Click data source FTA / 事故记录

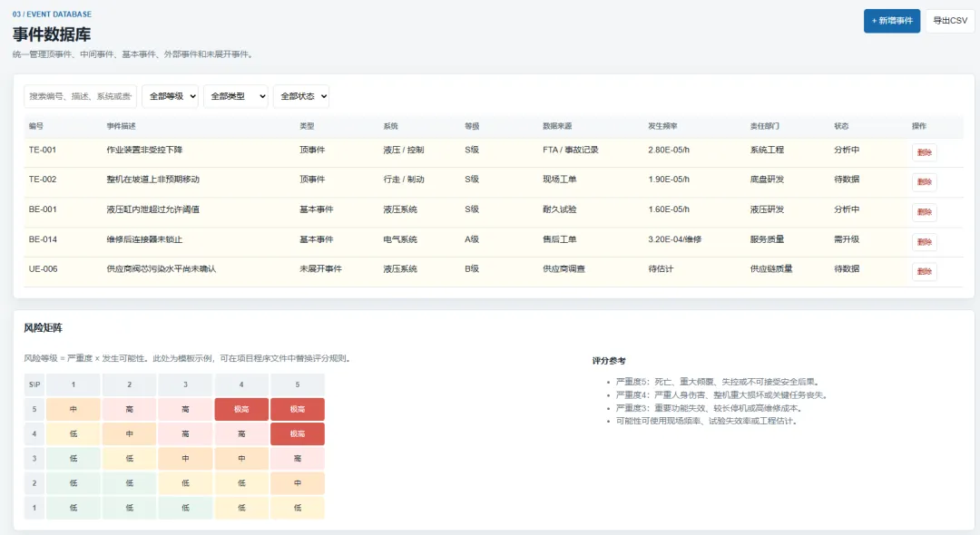point(571,150)
